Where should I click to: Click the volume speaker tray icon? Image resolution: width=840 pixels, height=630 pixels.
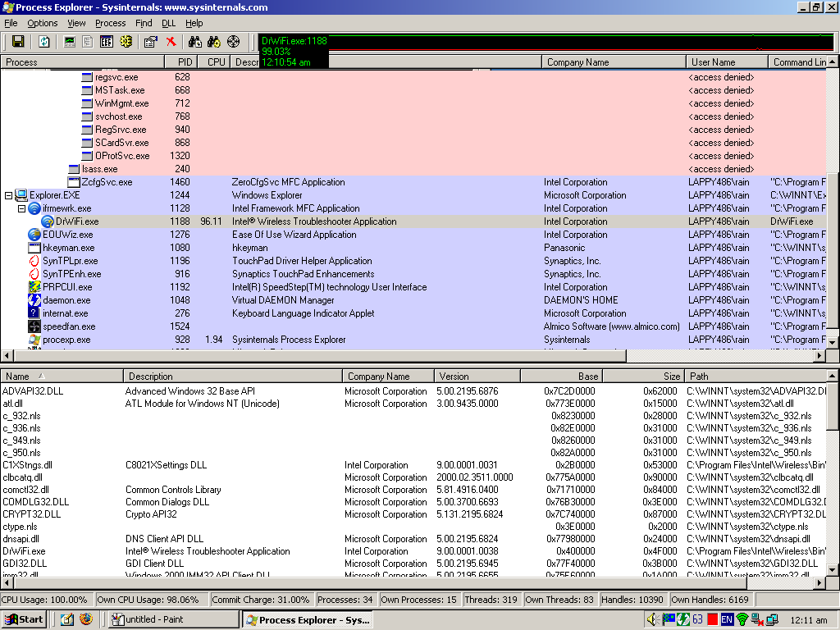[x=652, y=620]
